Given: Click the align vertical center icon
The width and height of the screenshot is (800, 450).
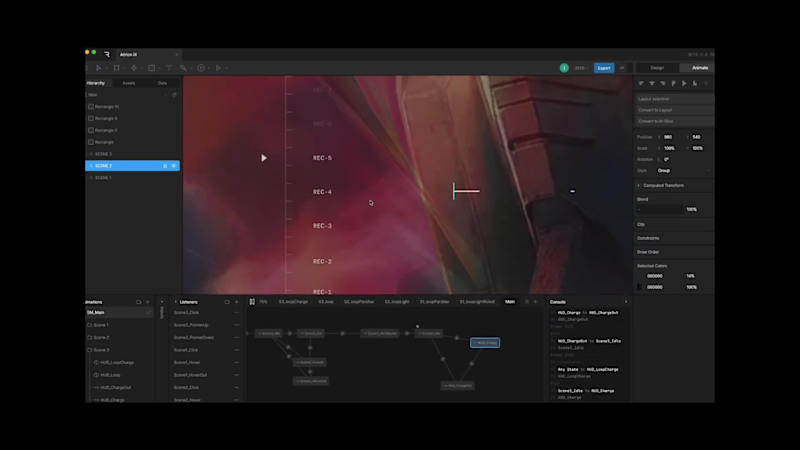Looking at the screenshot, I should point(684,83).
